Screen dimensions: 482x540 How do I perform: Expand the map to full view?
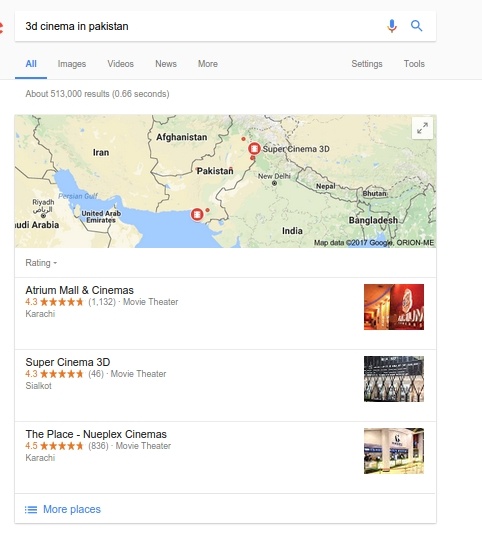[x=422, y=128]
